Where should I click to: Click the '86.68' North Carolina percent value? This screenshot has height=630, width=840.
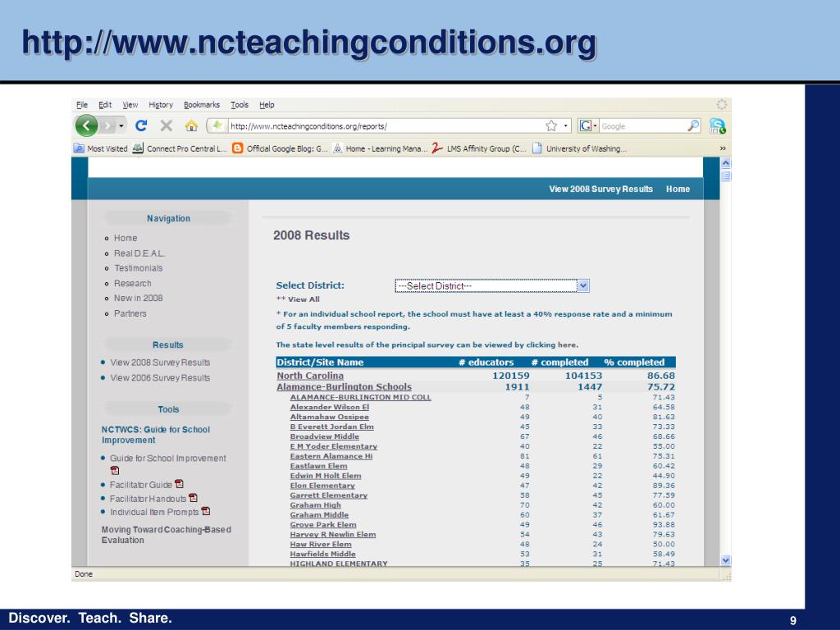pyautogui.click(x=661, y=376)
